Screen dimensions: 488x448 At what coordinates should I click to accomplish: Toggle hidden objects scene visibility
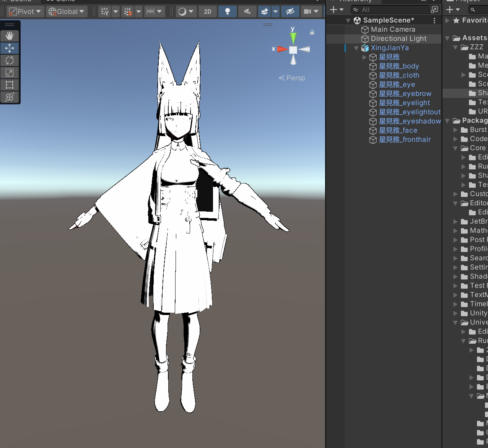click(290, 11)
